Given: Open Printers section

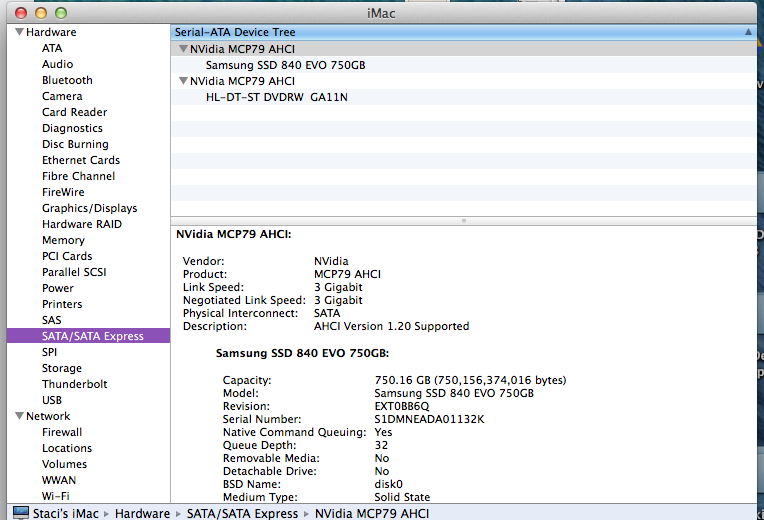Looking at the screenshot, I should (62, 305).
